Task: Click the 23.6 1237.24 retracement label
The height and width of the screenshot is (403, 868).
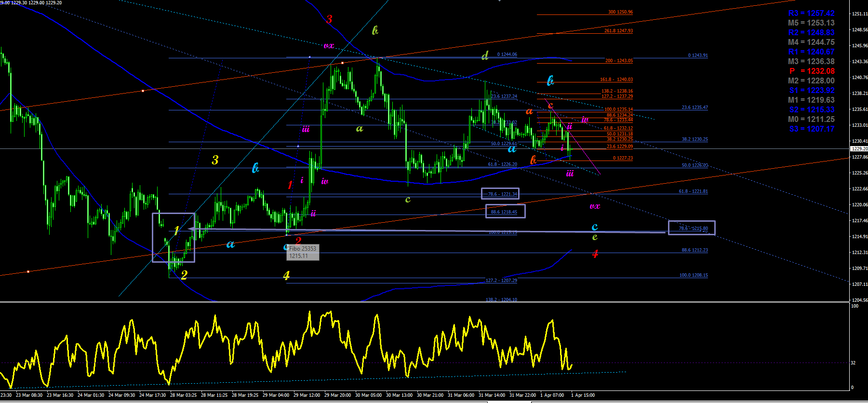Action: (x=504, y=96)
